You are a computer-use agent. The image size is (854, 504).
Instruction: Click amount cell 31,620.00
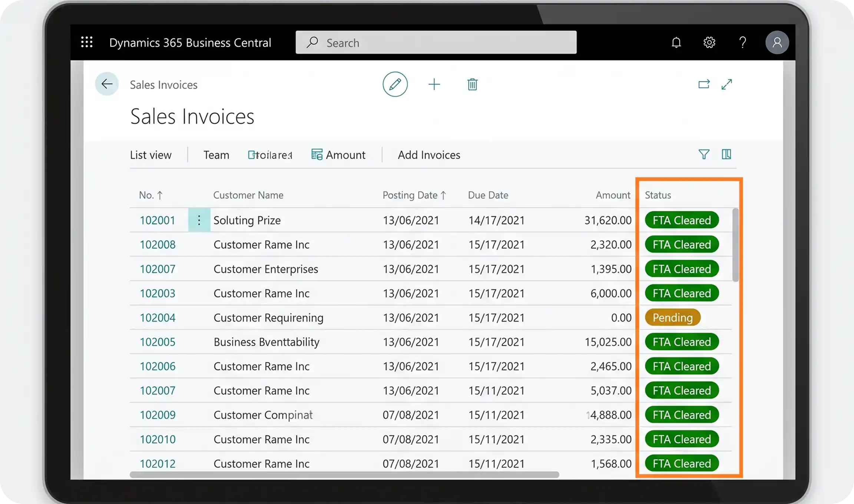click(x=608, y=220)
